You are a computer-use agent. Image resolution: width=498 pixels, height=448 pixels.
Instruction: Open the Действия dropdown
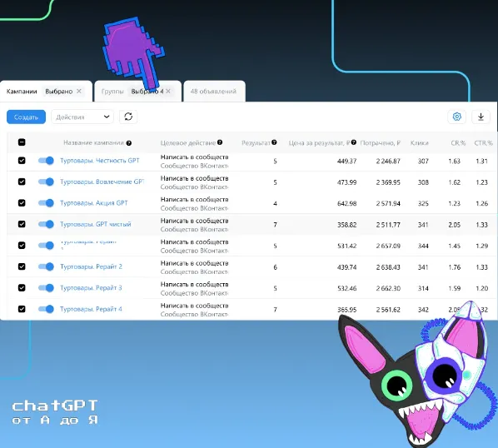[82, 117]
